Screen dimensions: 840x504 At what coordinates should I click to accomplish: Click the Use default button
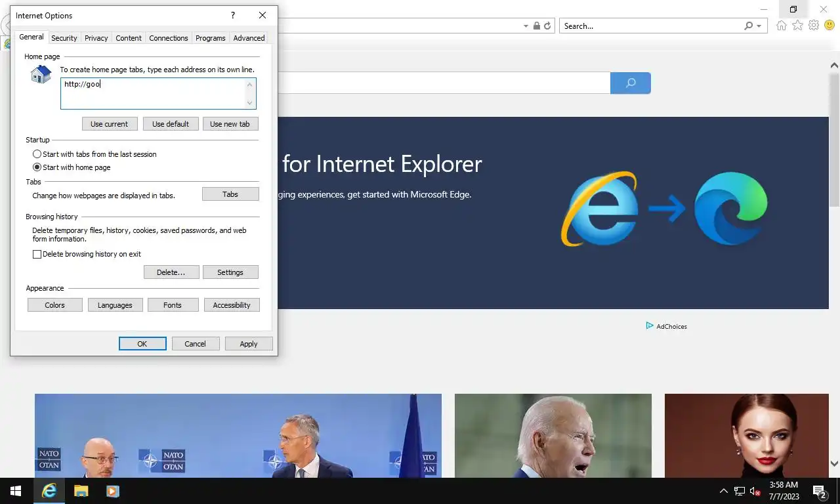171,124
